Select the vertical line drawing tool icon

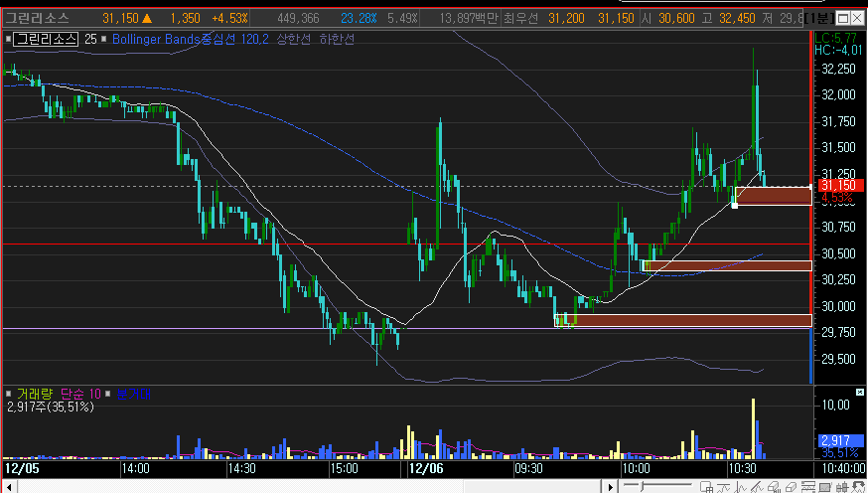click(740, 487)
